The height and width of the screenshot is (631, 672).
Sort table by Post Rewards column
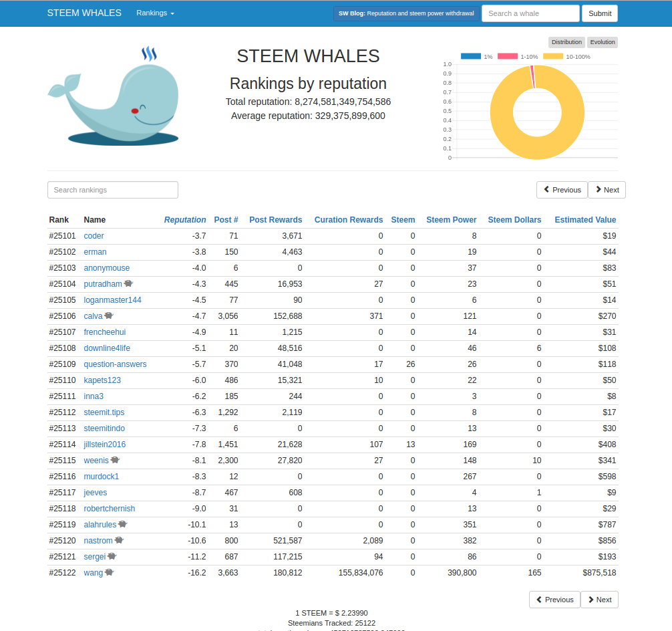pos(276,220)
